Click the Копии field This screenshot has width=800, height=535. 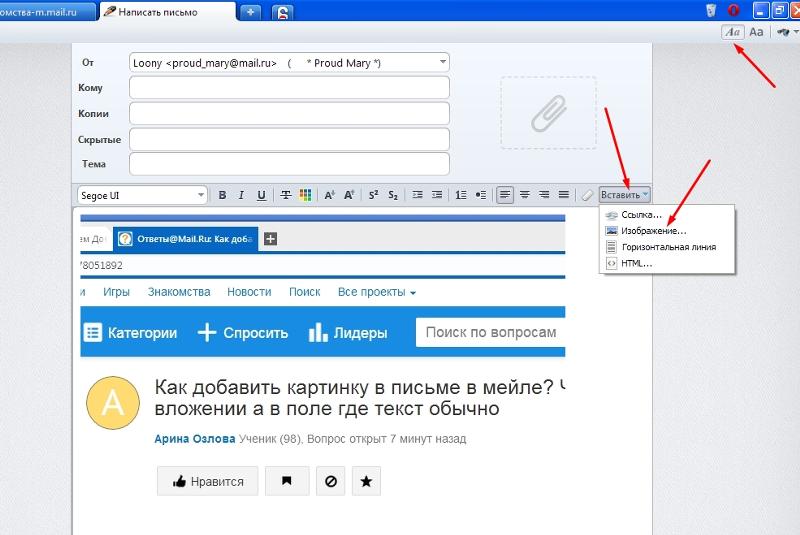[x=289, y=114]
